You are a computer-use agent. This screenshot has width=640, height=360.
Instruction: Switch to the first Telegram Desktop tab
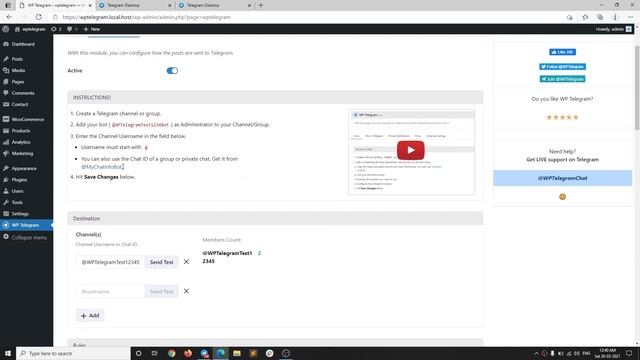[x=136, y=5]
